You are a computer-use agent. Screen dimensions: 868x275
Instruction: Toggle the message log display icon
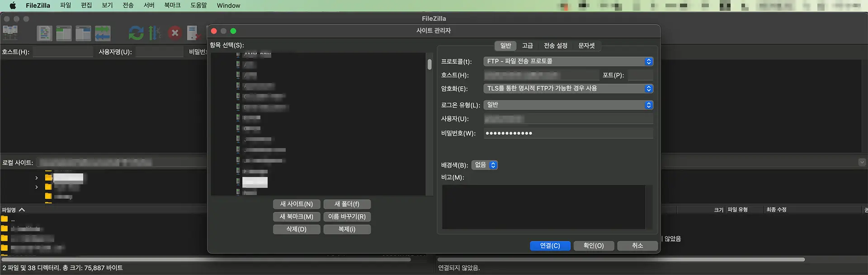(44, 33)
